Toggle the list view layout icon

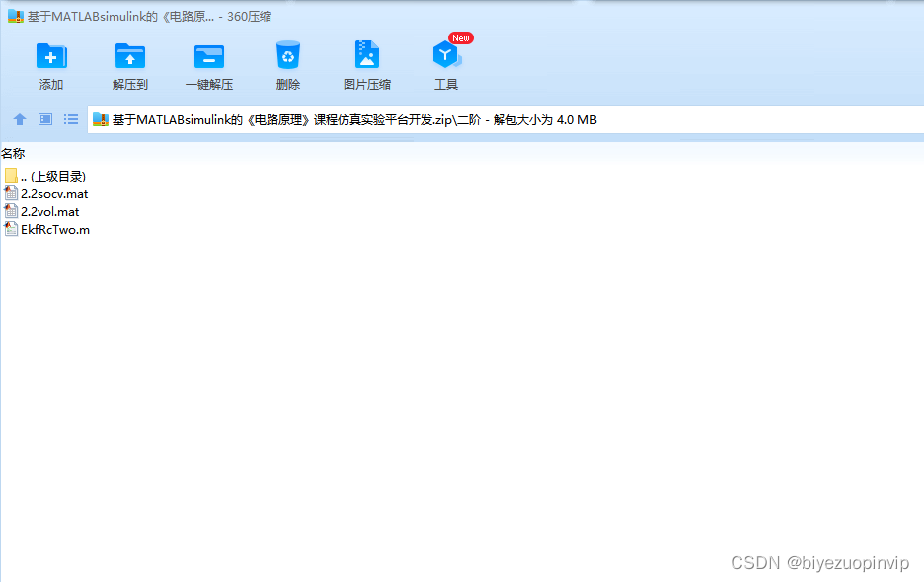[x=70, y=118]
